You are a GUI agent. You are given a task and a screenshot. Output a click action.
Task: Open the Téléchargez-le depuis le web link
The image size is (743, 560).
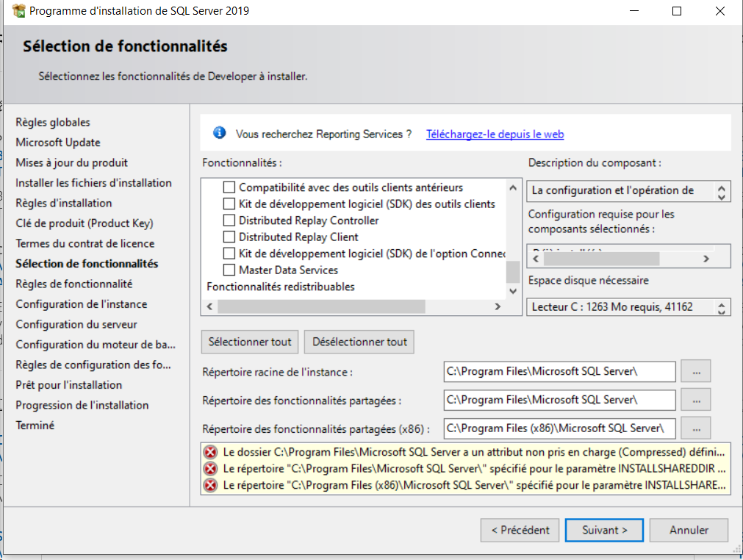(x=495, y=134)
